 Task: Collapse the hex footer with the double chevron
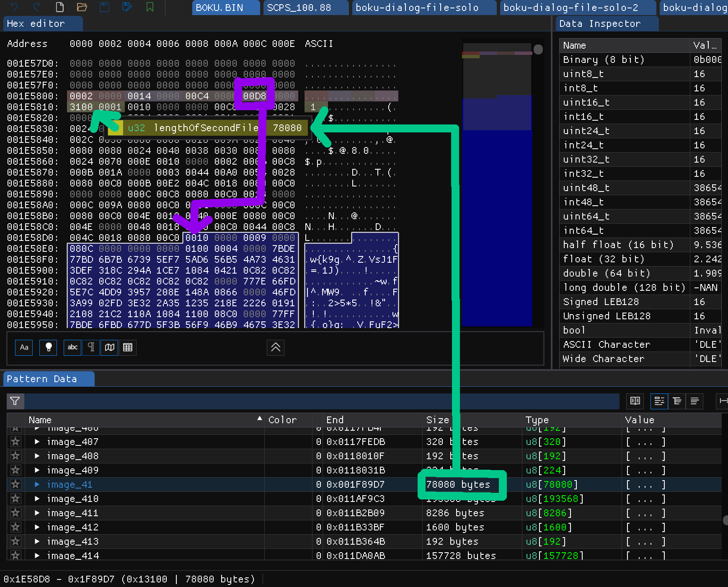(x=275, y=347)
